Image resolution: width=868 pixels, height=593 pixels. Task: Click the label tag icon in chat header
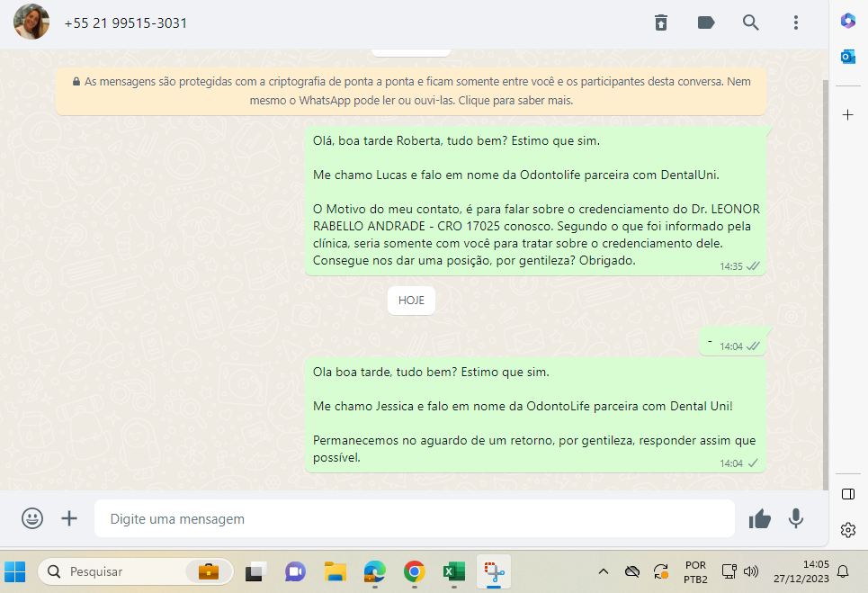point(706,22)
